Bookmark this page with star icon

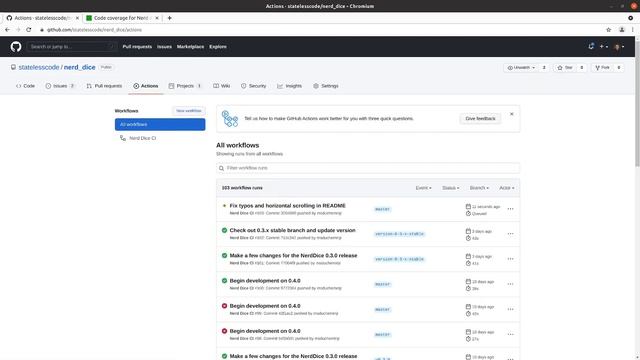[609, 30]
